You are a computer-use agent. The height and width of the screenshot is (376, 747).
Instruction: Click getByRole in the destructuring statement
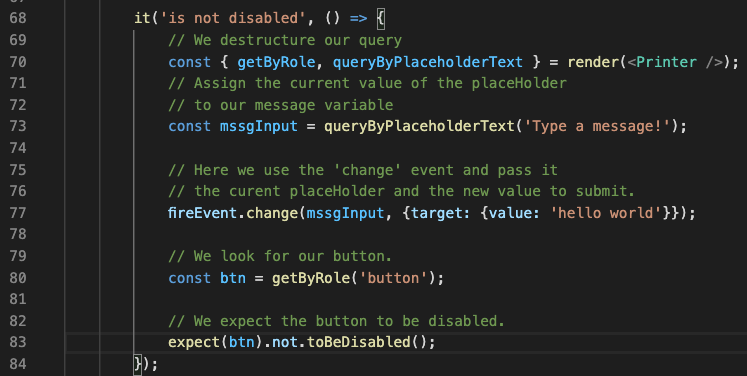276,62
